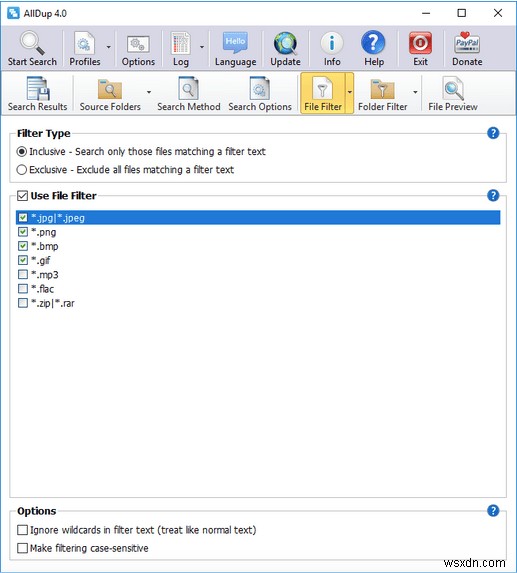Open the Source Folders icon
This screenshot has height=573, width=517.
[110, 89]
